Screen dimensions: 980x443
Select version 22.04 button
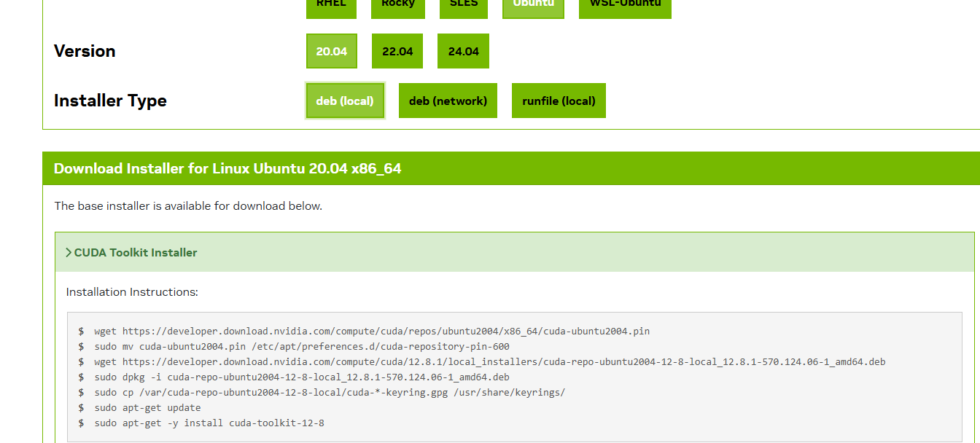397,51
